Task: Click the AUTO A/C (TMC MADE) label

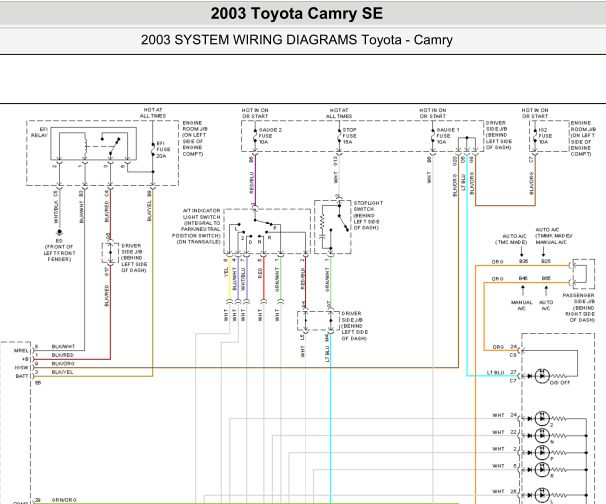Action: 511,239
